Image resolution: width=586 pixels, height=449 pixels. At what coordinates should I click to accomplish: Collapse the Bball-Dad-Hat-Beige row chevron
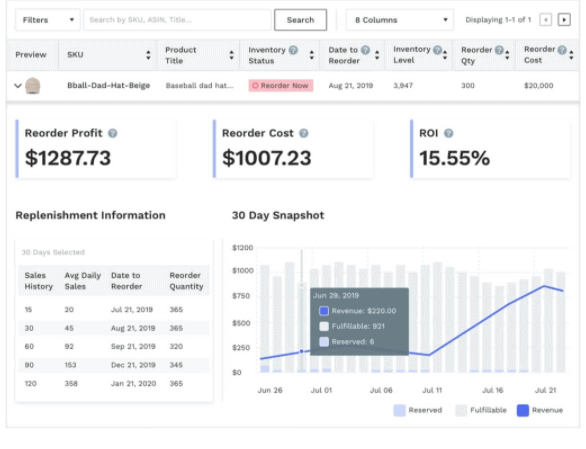[18, 86]
